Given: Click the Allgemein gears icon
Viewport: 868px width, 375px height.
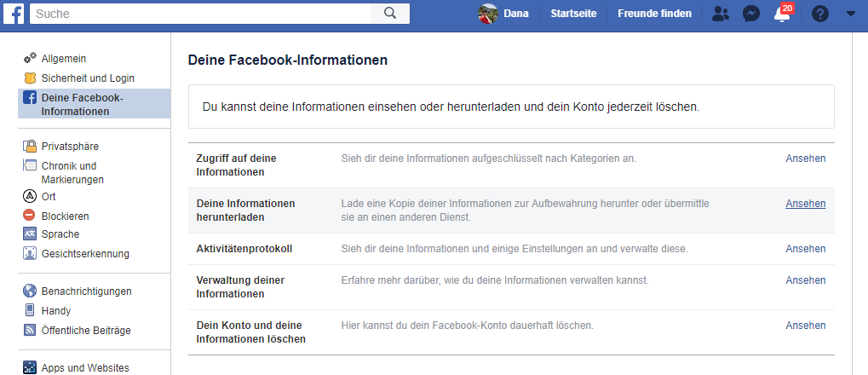Looking at the screenshot, I should [30, 58].
